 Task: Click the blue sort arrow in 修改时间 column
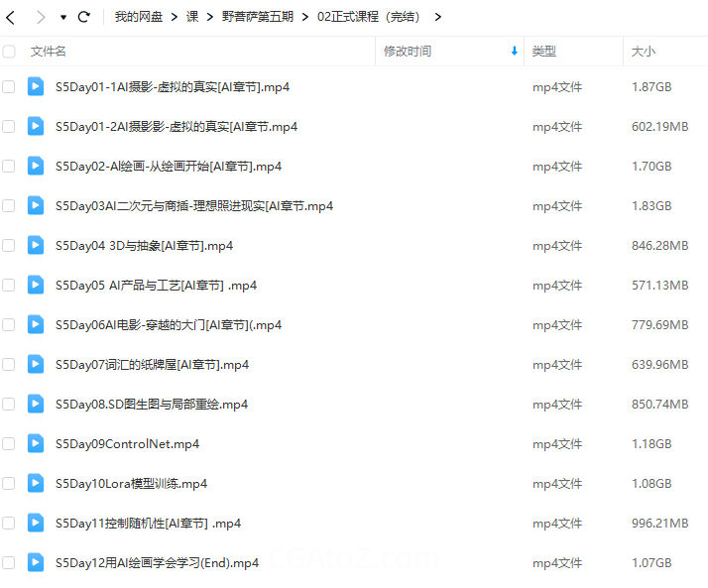pyautogui.click(x=514, y=51)
